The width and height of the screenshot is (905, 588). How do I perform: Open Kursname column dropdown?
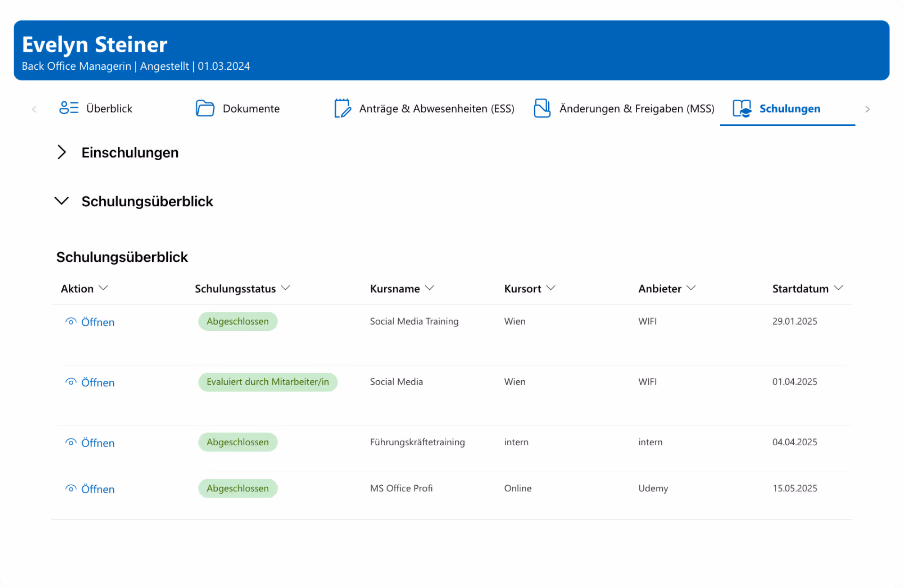(429, 288)
